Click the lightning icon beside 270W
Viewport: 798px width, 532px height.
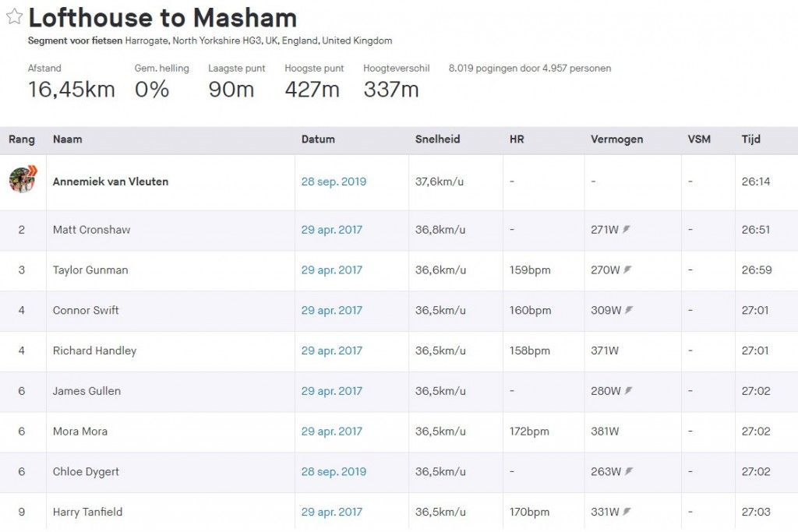coord(627,270)
